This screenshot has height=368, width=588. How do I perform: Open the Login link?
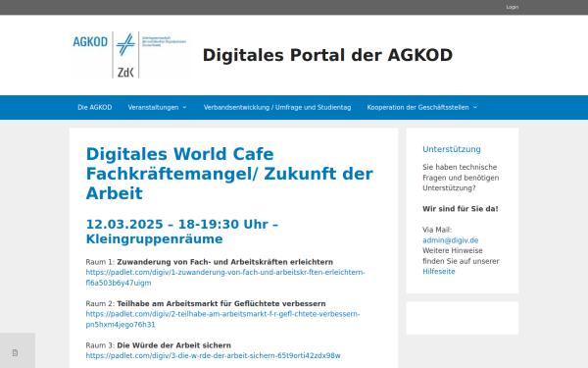click(512, 7)
